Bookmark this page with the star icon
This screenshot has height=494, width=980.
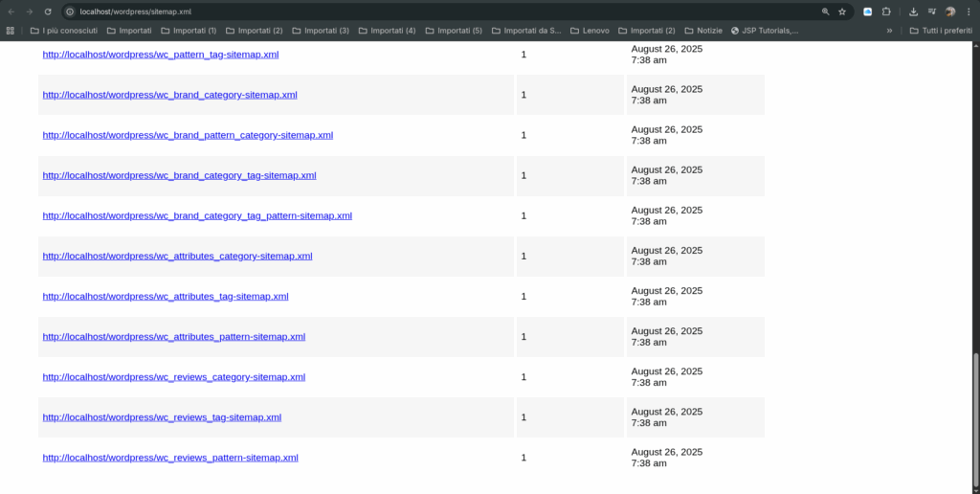842,11
